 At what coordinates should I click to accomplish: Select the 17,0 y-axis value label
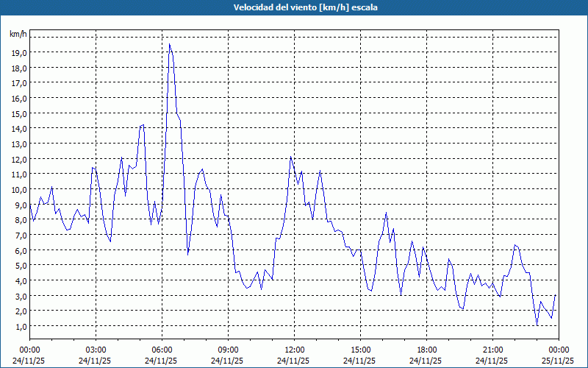coord(18,83)
